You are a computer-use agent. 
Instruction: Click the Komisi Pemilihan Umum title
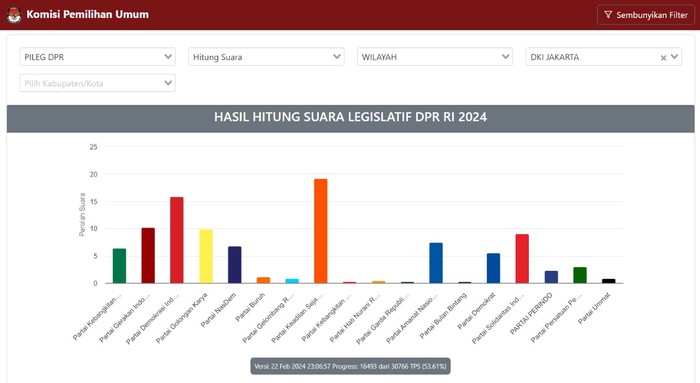(x=88, y=14)
